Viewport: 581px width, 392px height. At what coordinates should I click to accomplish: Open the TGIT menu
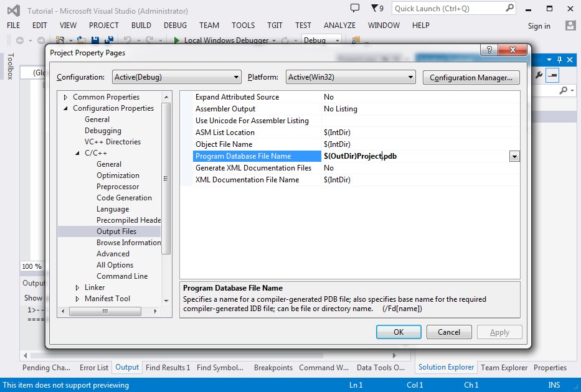275,25
